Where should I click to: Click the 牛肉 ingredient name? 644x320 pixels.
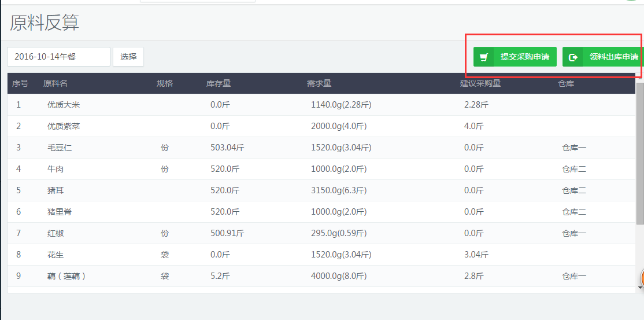[x=55, y=169]
